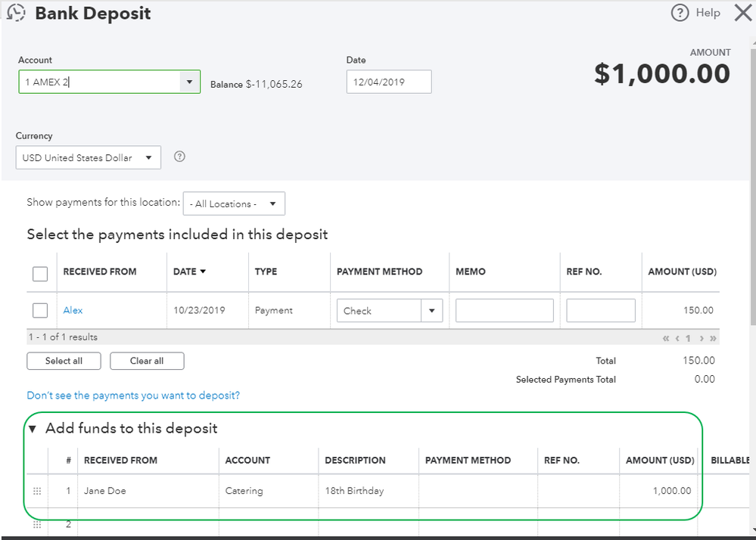Open the recent transactions history icon

point(15,14)
